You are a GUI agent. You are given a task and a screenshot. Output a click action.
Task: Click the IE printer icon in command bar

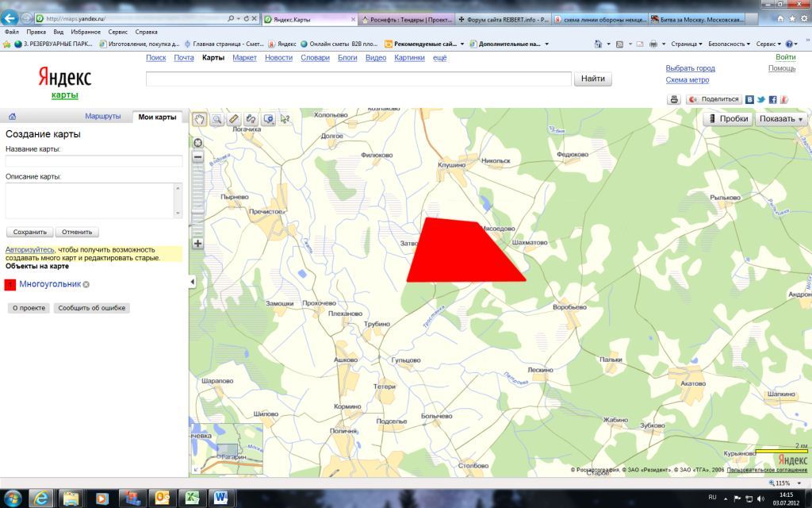[x=653, y=44]
